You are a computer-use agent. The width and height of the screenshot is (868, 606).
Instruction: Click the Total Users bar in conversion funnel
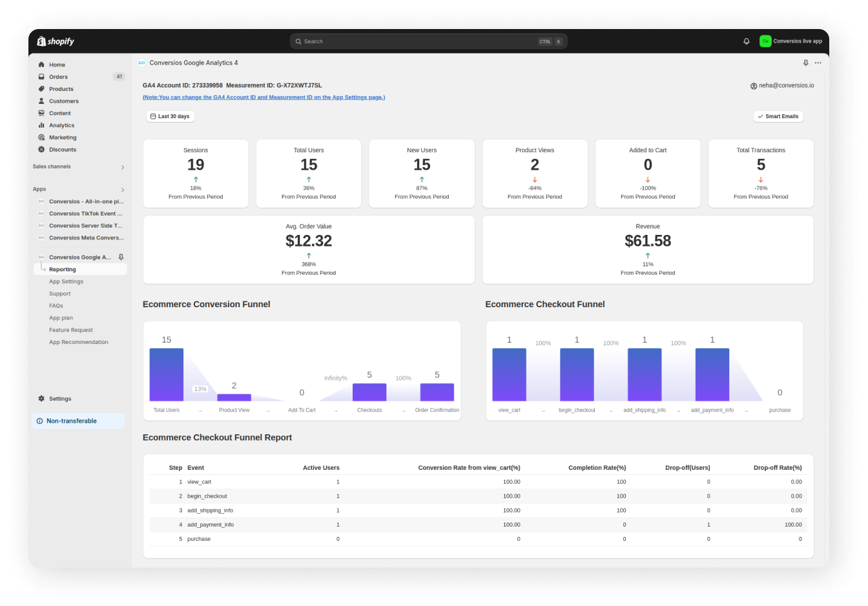pos(167,375)
